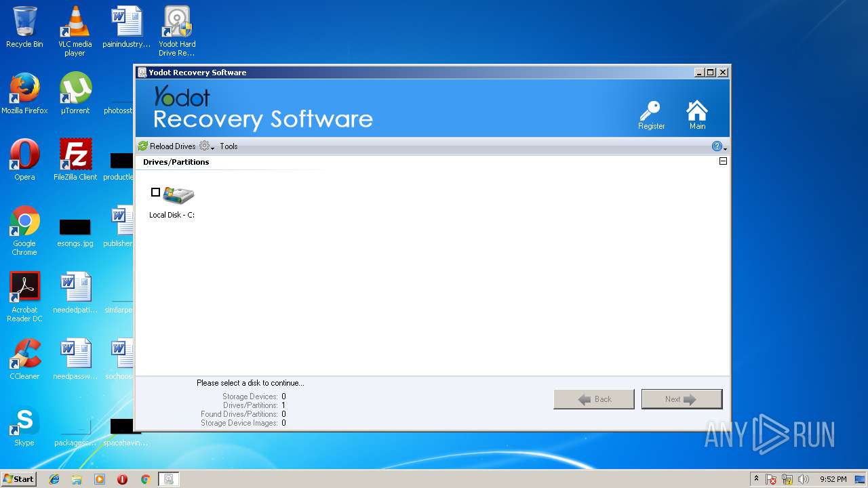Launch FileZilla Client shortcut
Screen dimensions: 868x488
pyautogui.click(x=75, y=160)
